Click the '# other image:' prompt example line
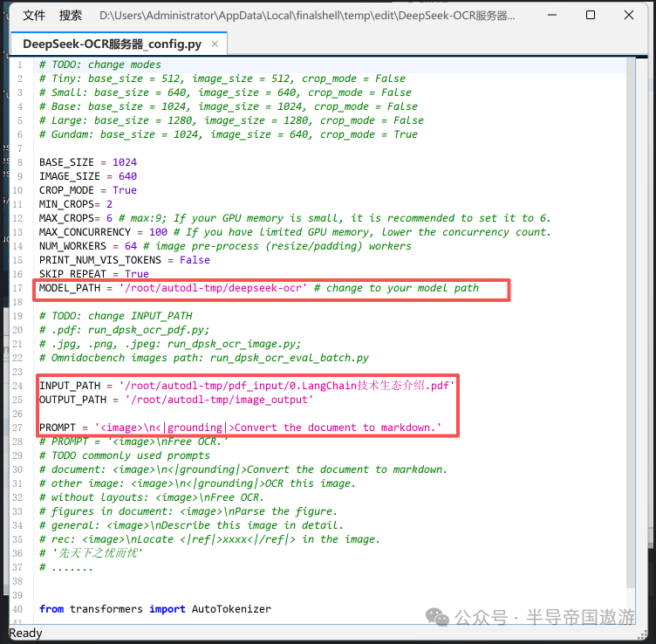This screenshot has height=644, width=656. coord(197,483)
